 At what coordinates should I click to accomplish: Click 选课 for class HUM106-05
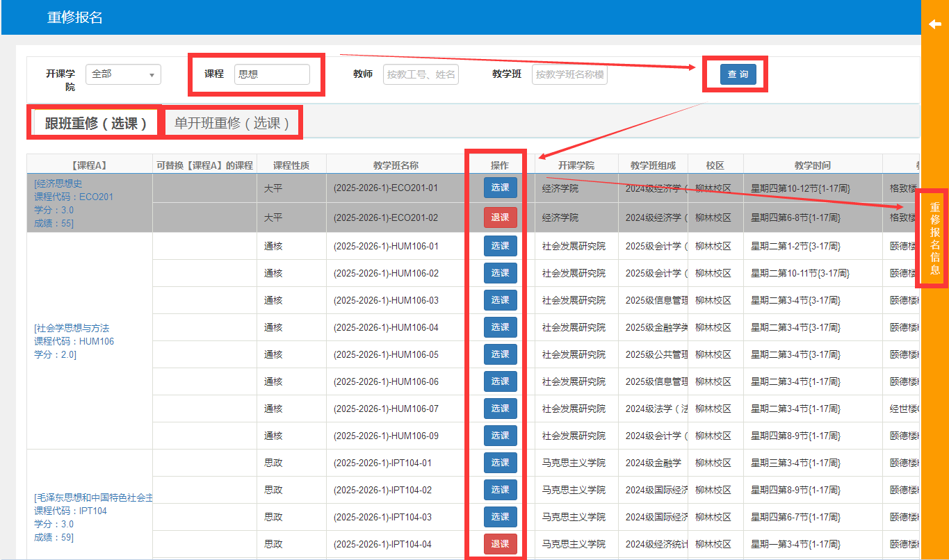(500, 354)
